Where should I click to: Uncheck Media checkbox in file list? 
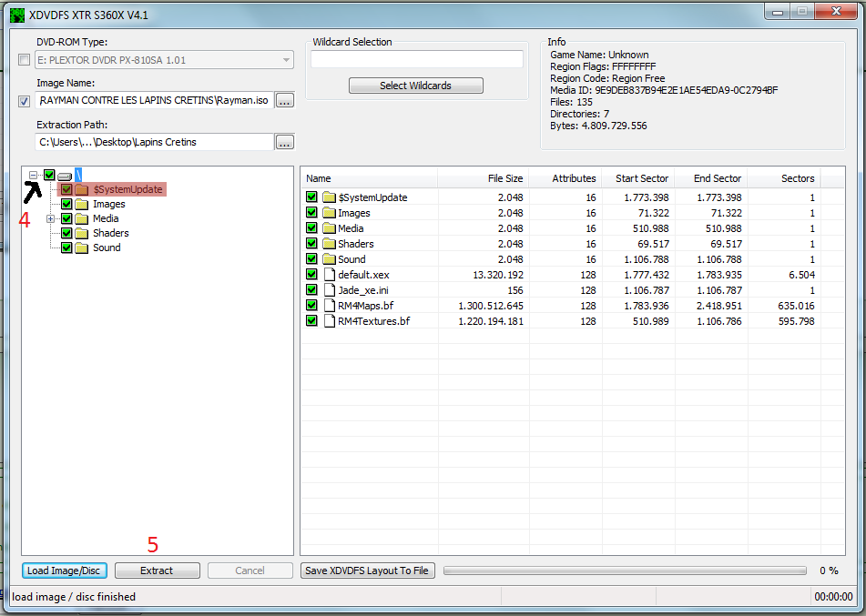[311, 228]
